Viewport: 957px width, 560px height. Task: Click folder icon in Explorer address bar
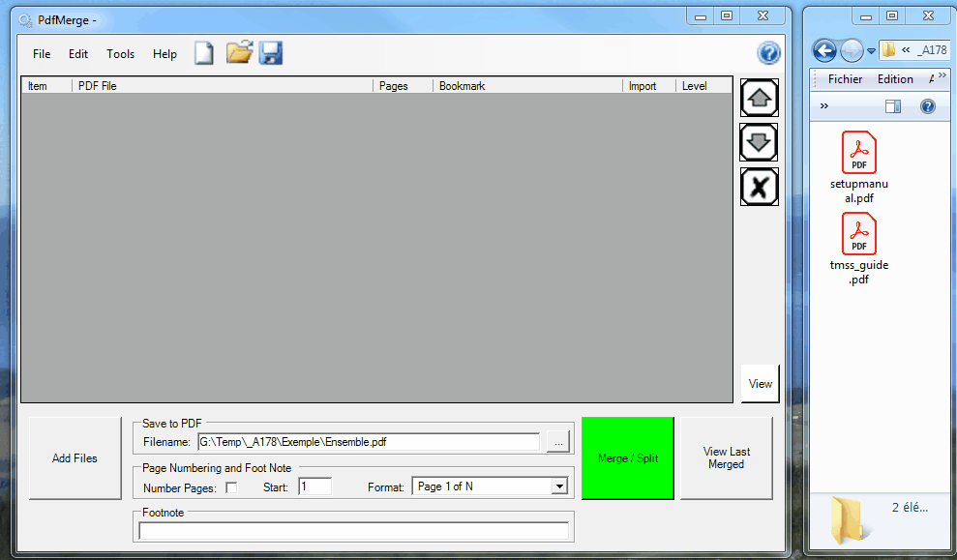pos(888,50)
